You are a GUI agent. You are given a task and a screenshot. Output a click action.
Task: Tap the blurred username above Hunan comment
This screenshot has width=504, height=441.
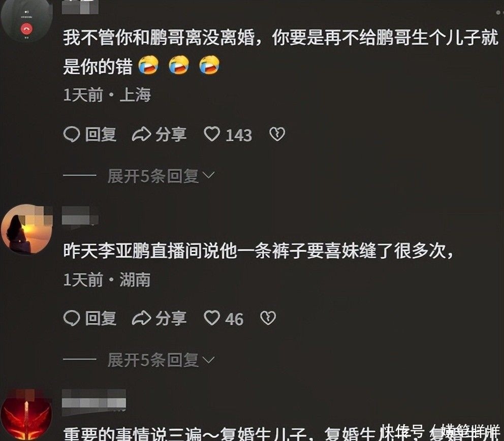pyautogui.click(x=80, y=216)
